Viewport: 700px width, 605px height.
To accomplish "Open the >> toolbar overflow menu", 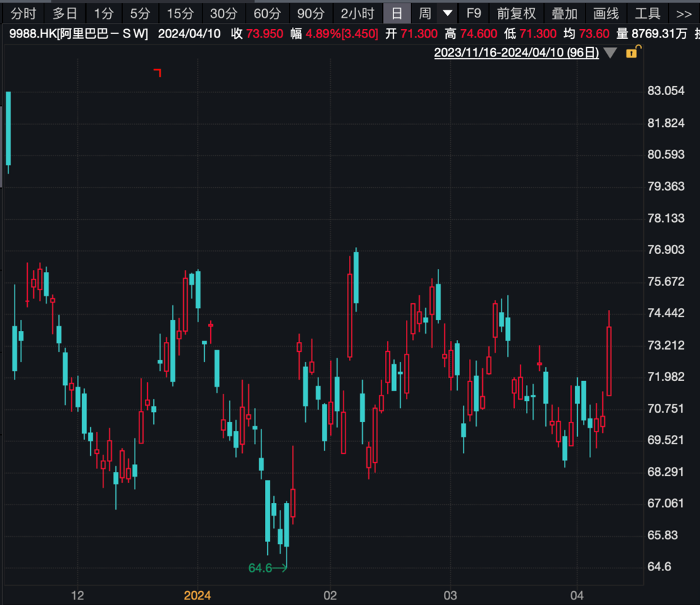I will click(x=683, y=13).
